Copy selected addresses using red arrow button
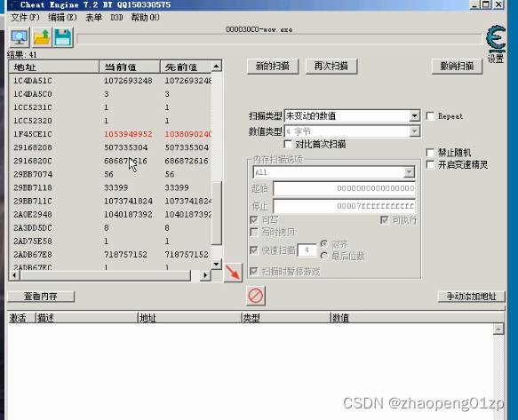The image size is (518, 420). click(233, 273)
